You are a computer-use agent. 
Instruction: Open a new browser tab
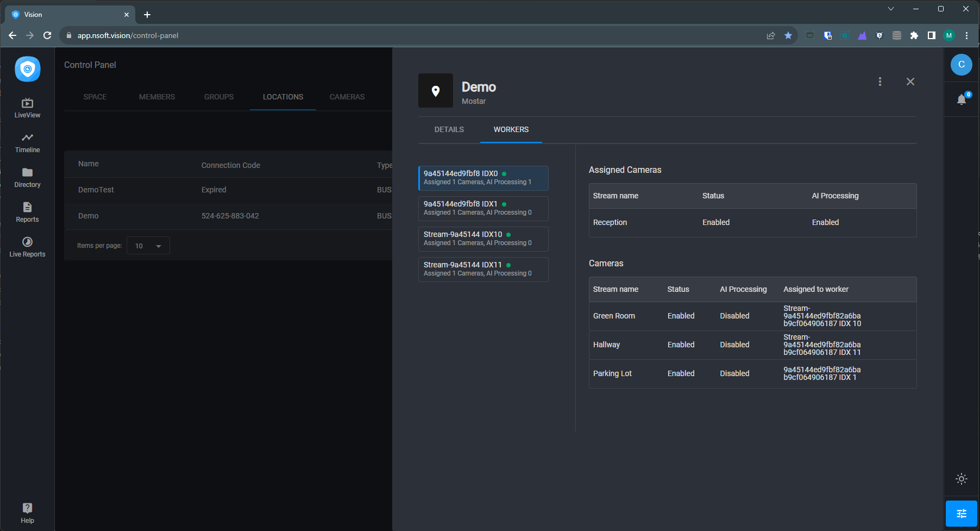147,15
